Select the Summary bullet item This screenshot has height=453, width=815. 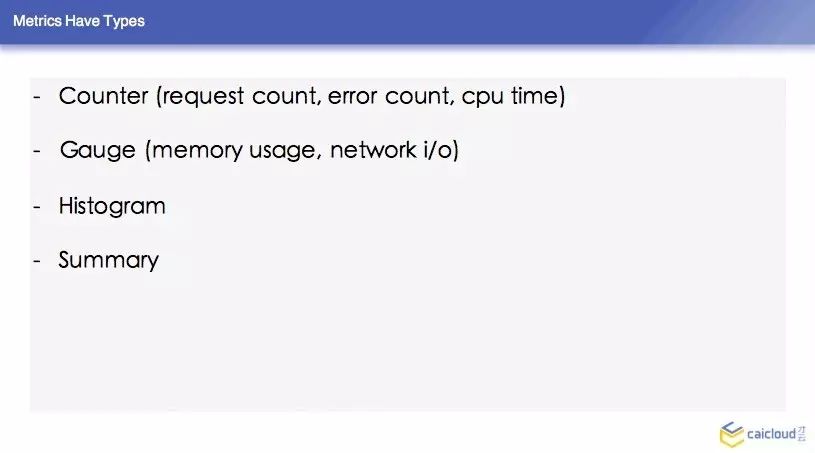pos(108,260)
